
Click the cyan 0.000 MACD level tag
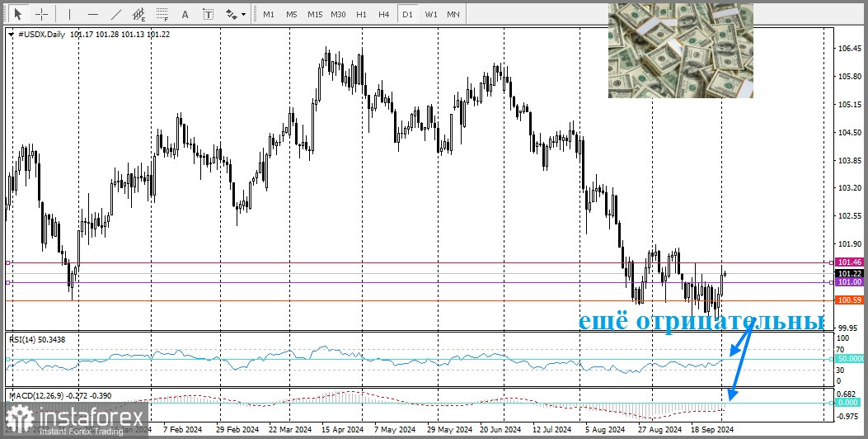tap(848, 403)
